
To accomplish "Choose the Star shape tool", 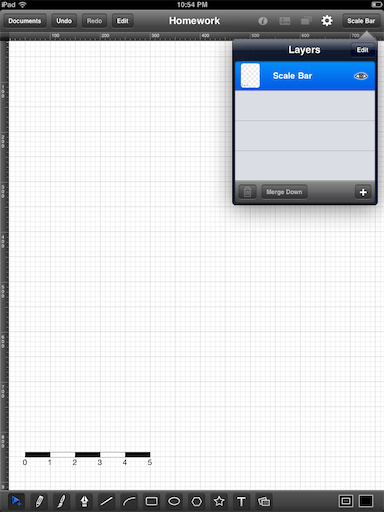I will (x=219, y=501).
